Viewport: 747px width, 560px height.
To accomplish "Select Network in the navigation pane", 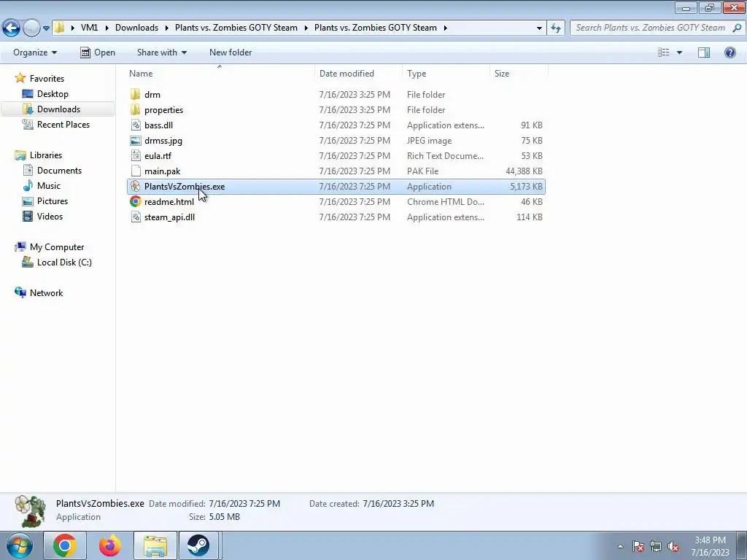I will (46, 293).
